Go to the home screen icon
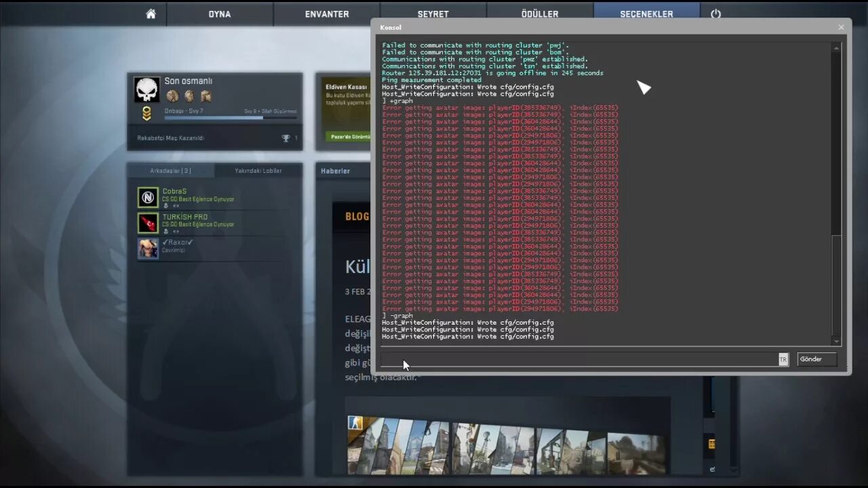 151,14
